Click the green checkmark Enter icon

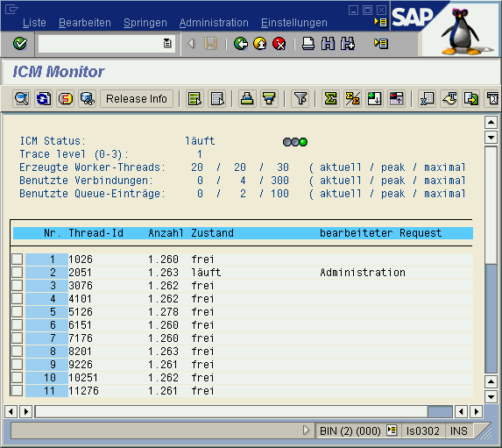20,43
